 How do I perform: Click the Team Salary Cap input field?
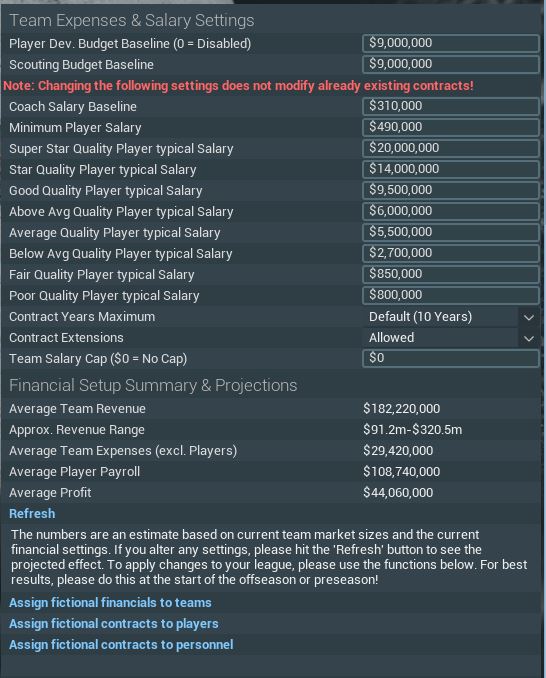tap(450, 358)
